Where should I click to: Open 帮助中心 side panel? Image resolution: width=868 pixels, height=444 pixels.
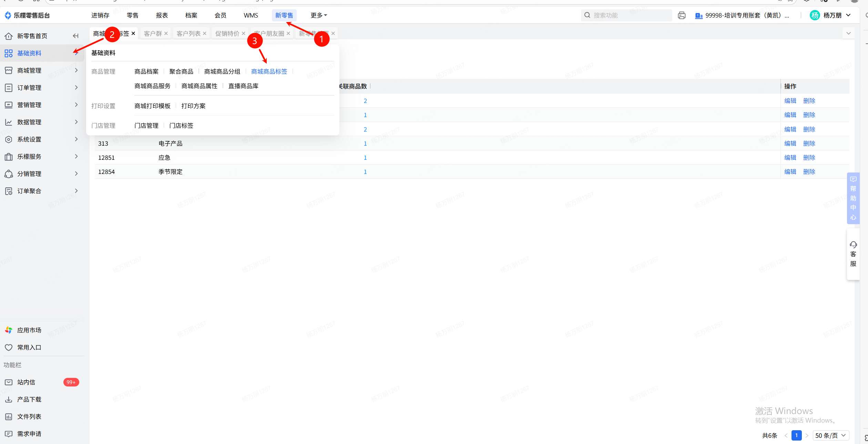click(853, 198)
